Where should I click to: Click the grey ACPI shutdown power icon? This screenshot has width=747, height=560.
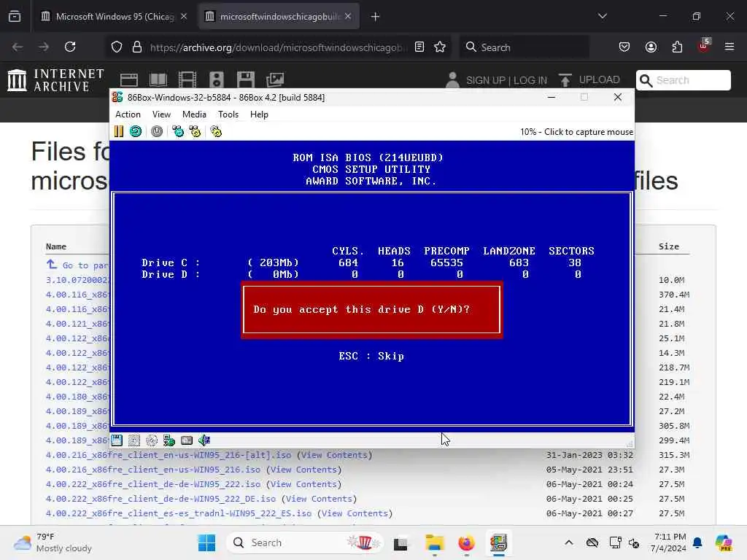(x=157, y=131)
